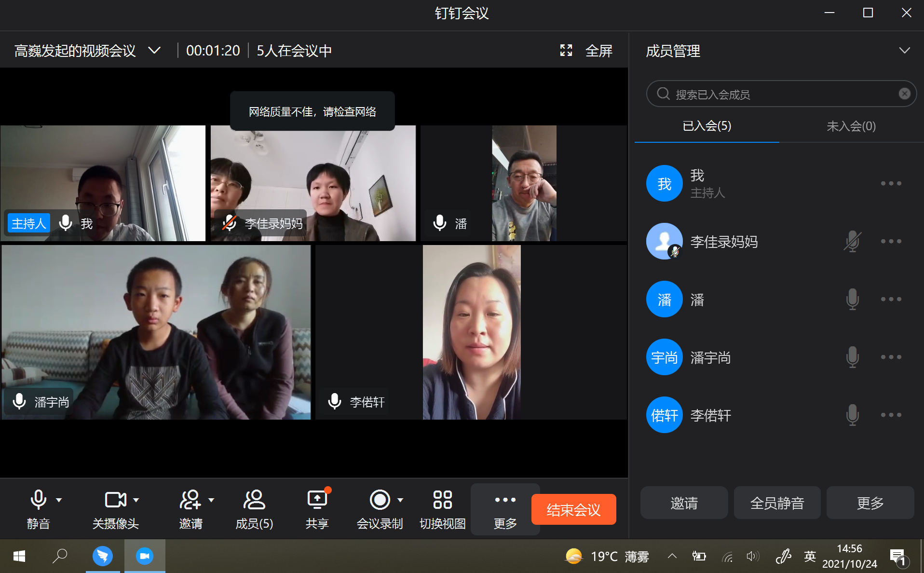Open options for 潘宇尚 in member list
This screenshot has width=924, height=573.
891,357
